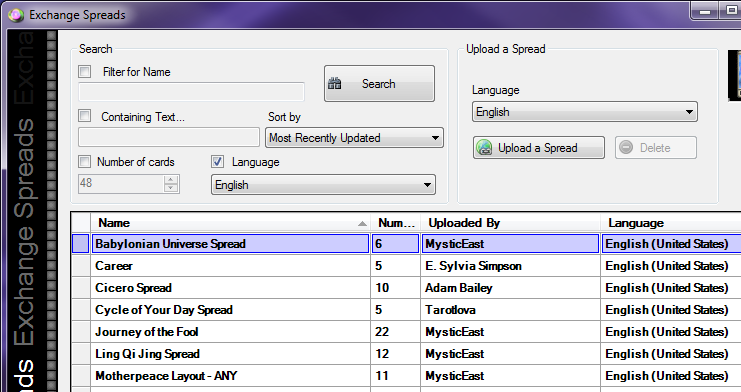Click uploader Tarotlova cell
This screenshot has height=392, width=741.
(510, 310)
